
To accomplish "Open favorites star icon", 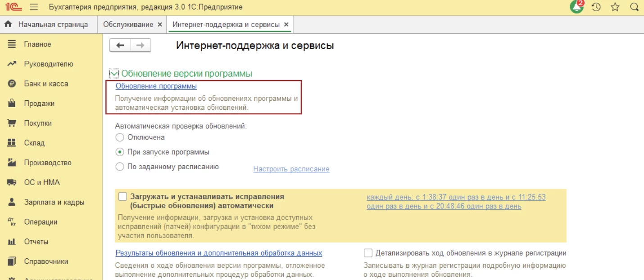I will click(615, 7).
